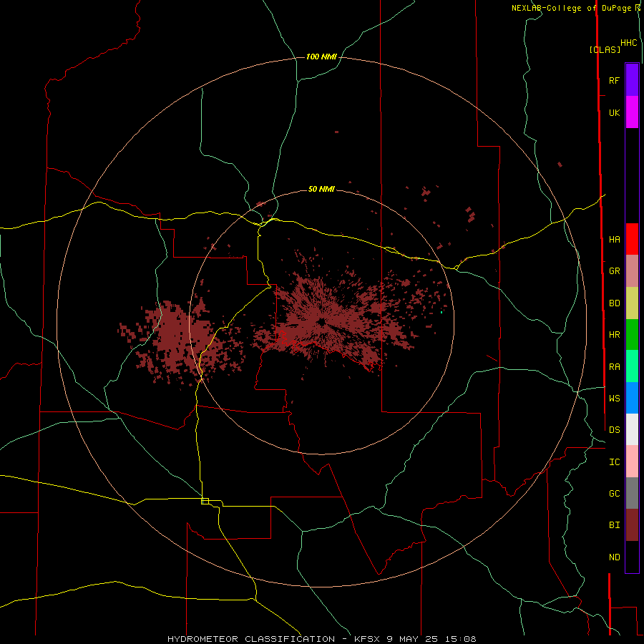Click the RF legend label
The height and width of the screenshot is (644, 644).
(614, 81)
